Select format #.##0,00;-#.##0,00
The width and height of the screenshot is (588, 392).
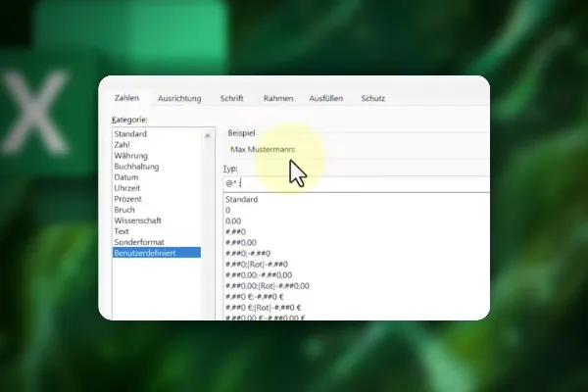click(357, 275)
